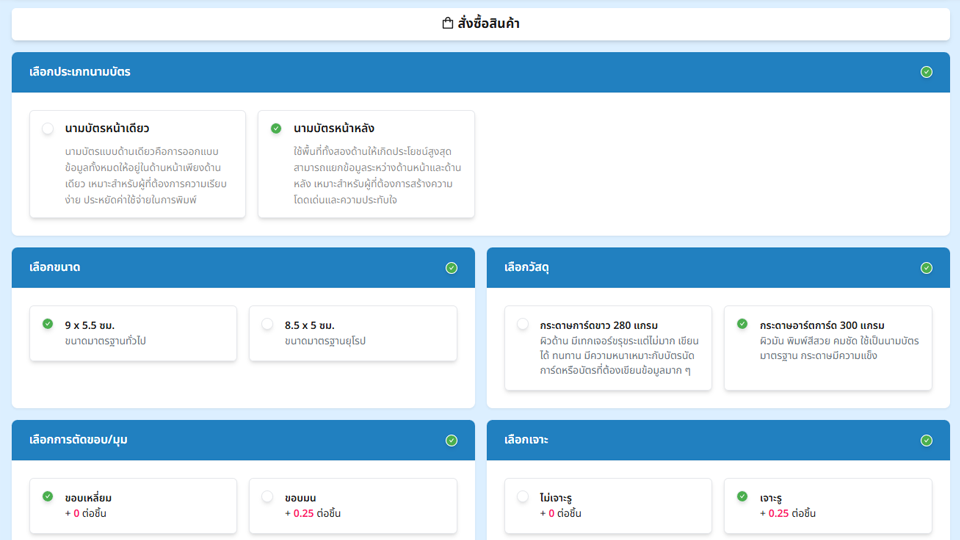Click check icon in เลือกวัสดุ header
Screen dimensions: 960x540
(926, 268)
